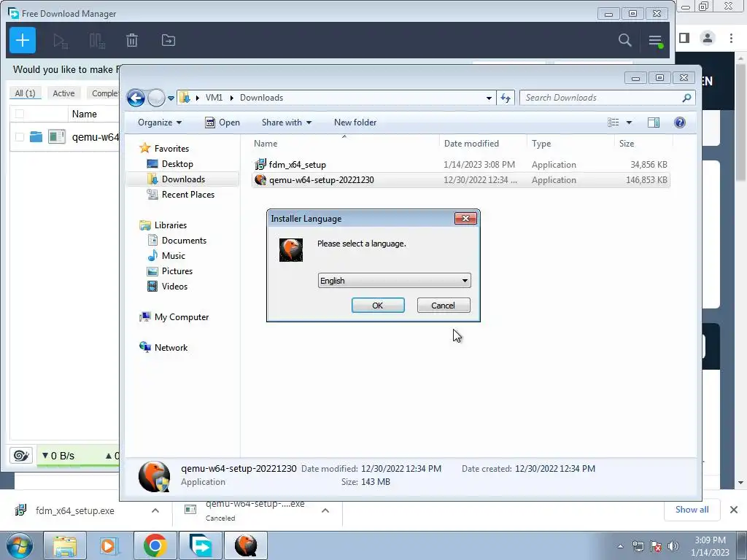The image size is (747, 560).
Task: Click the blue folder icon in qemu row
Action: click(36, 137)
